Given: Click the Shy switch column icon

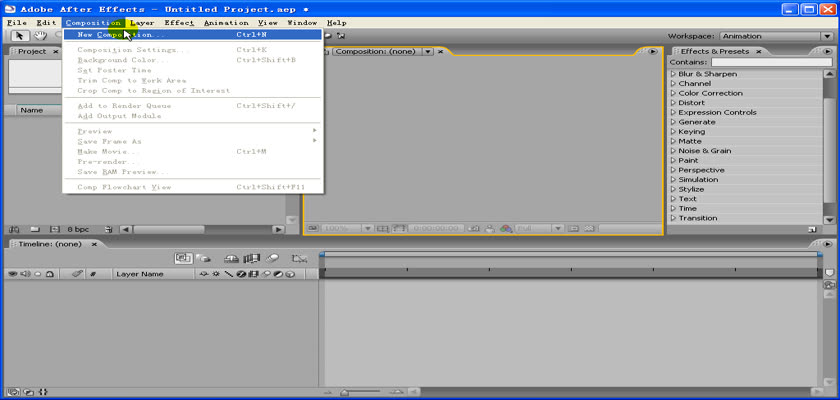Looking at the screenshot, I should tap(204, 274).
